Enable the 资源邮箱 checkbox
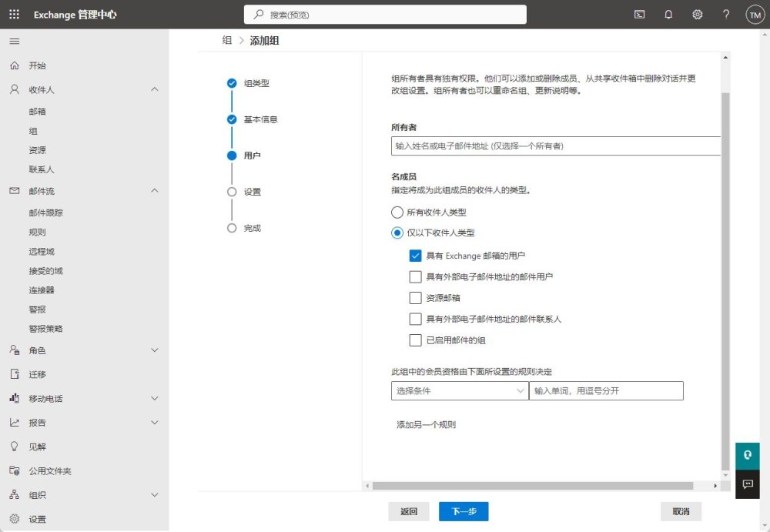This screenshot has height=532, width=770. (x=416, y=298)
